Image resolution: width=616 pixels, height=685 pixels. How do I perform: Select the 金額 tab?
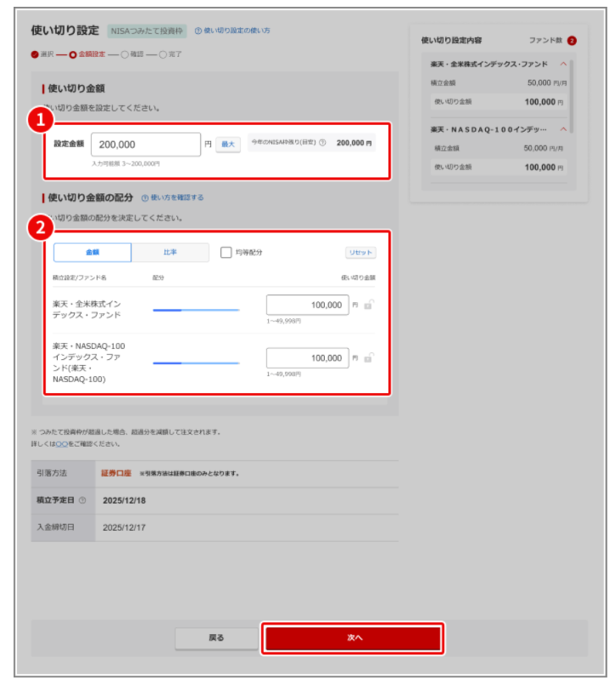click(92, 252)
